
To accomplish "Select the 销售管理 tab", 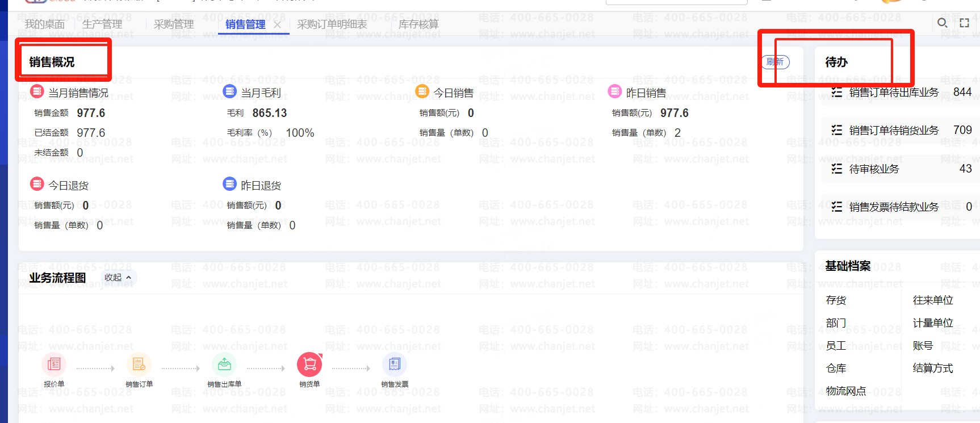I will (245, 24).
